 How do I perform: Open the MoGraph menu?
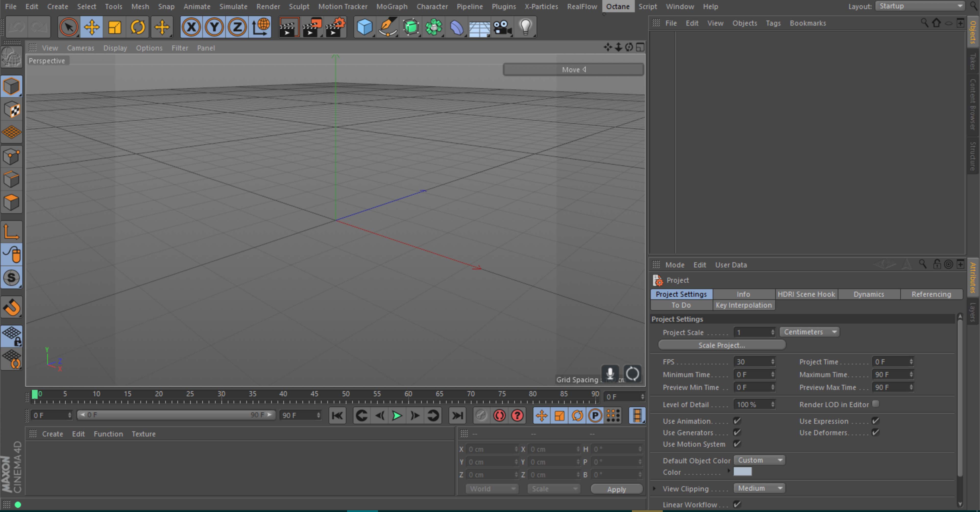click(391, 6)
